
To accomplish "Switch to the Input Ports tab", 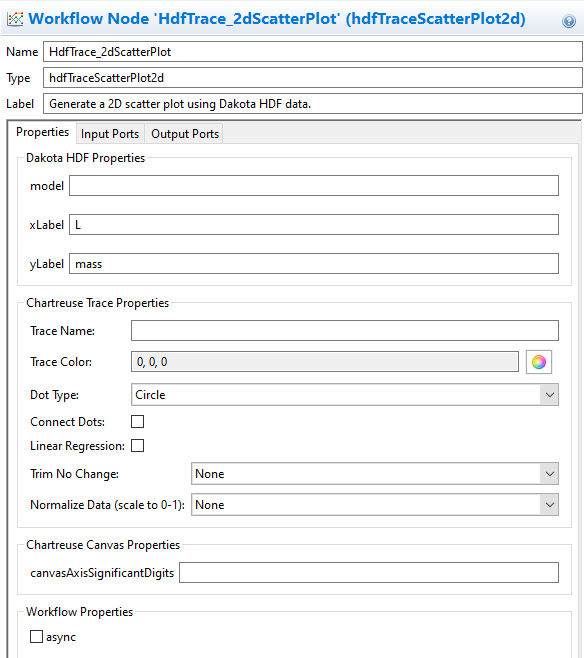I will tap(110, 134).
